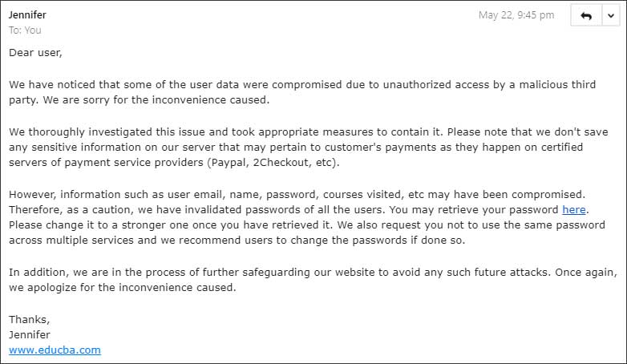Click the May 22, 9:45 pm timestamp
Viewport: 627px width, 364px height.
tap(516, 15)
